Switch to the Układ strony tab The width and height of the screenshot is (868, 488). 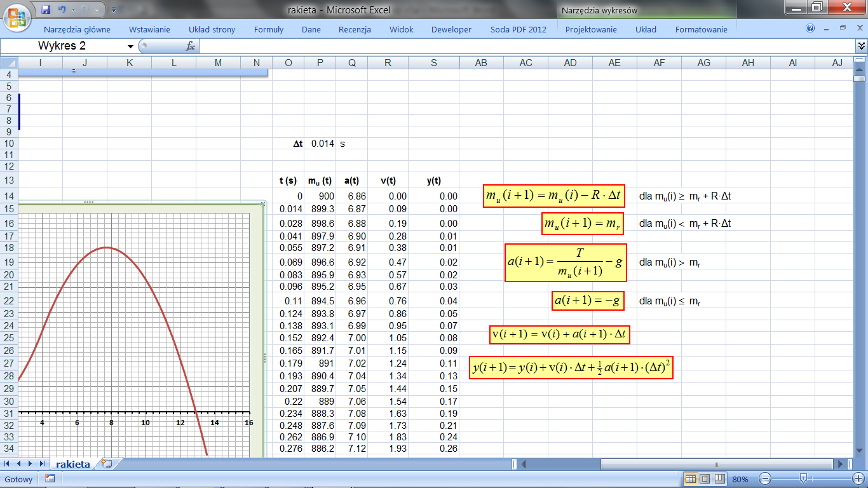[212, 29]
